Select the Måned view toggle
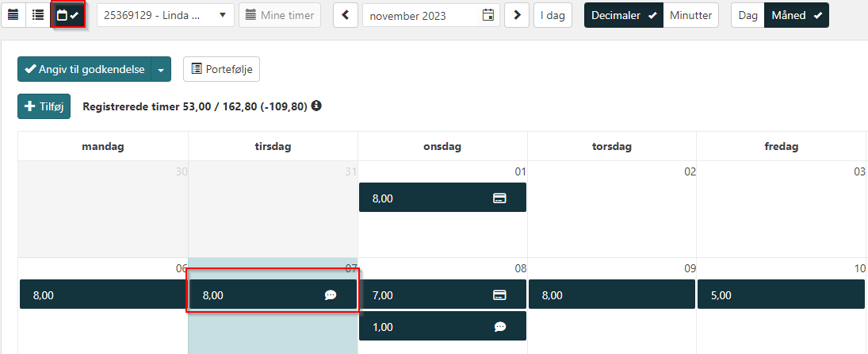The height and width of the screenshot is (354, 868). (797, 15)
